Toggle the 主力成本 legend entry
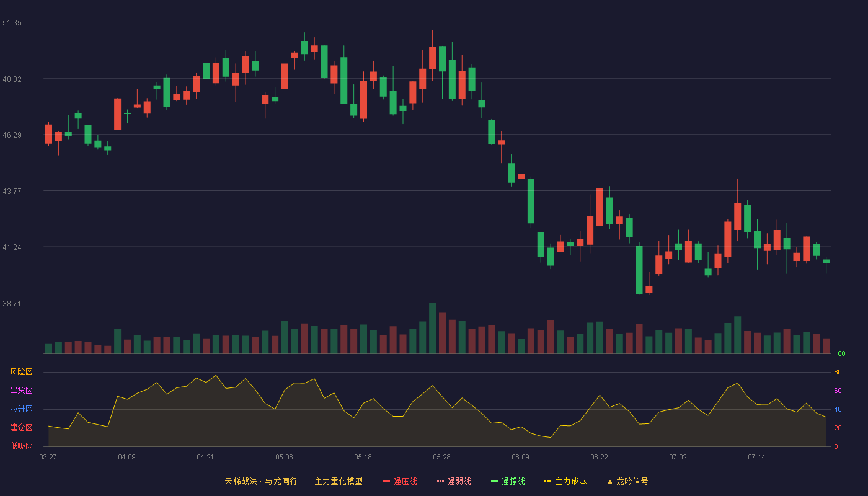 pyautogui.click(x=565, y=481)
